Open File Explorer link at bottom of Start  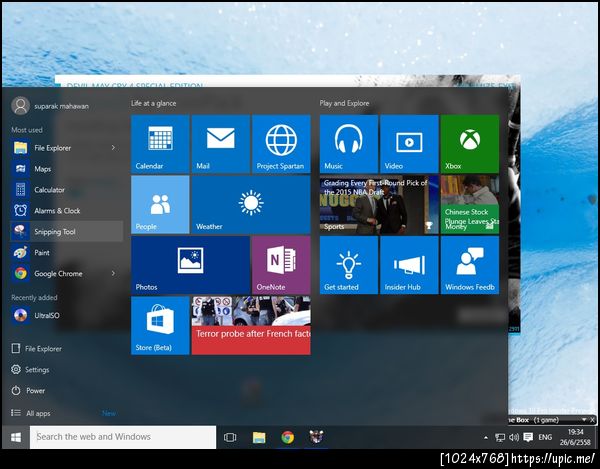[37, 348]
